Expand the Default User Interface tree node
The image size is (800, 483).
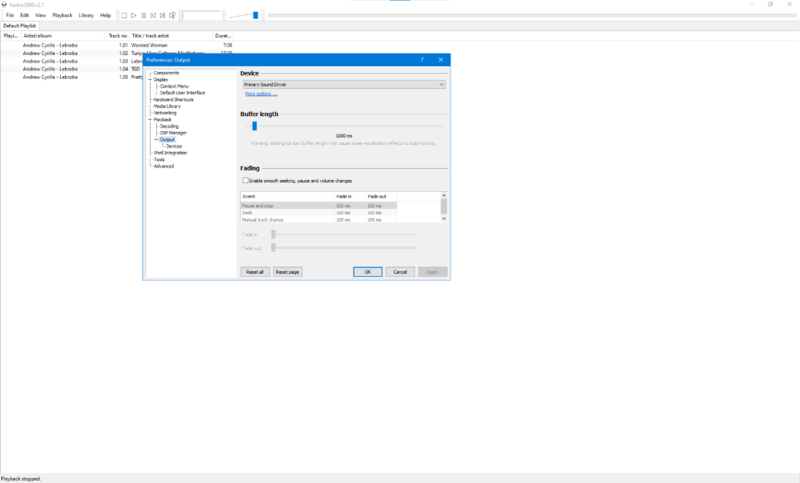[157, 93]
